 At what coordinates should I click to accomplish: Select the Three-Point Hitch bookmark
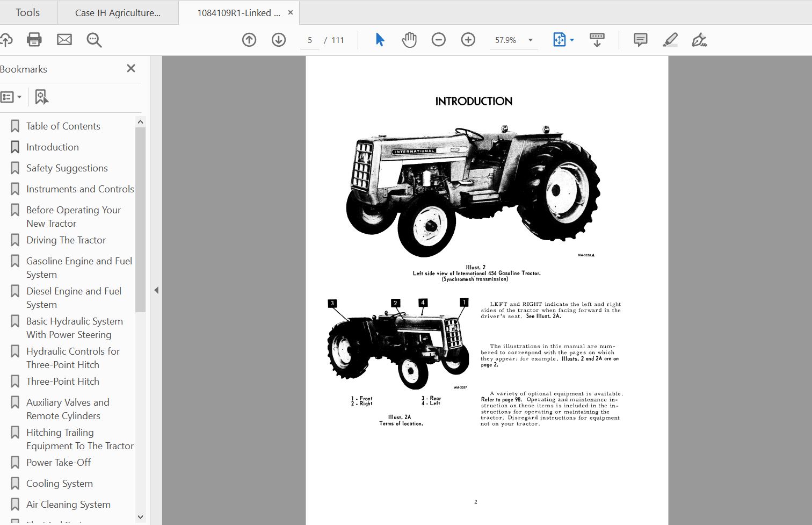(62, 382)
